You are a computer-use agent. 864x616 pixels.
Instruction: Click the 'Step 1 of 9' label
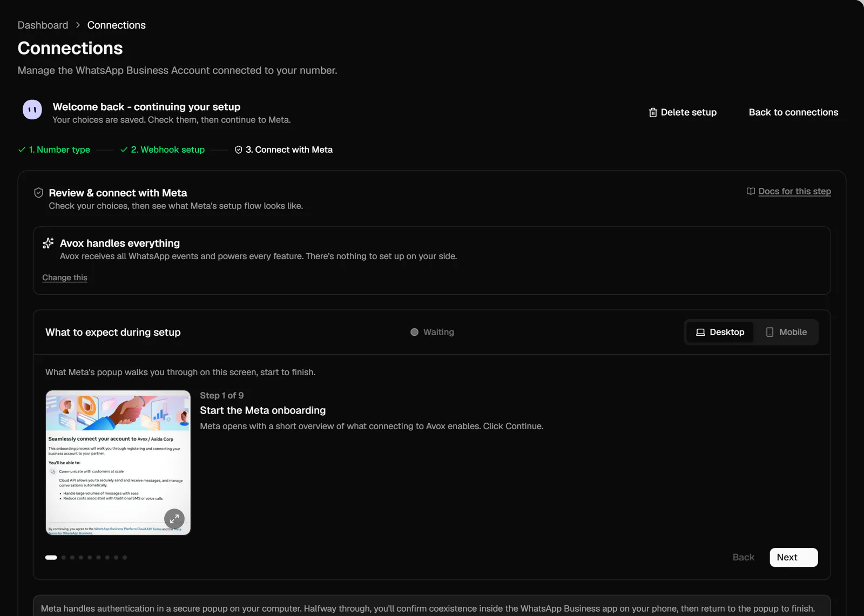[x=221, y=395]
